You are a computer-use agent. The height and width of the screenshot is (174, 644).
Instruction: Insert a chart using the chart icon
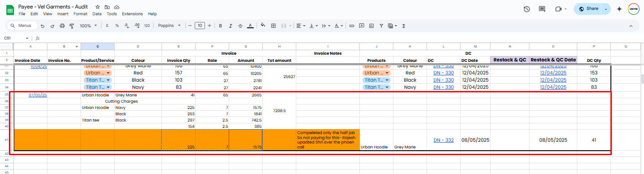[x=371, y=26]
